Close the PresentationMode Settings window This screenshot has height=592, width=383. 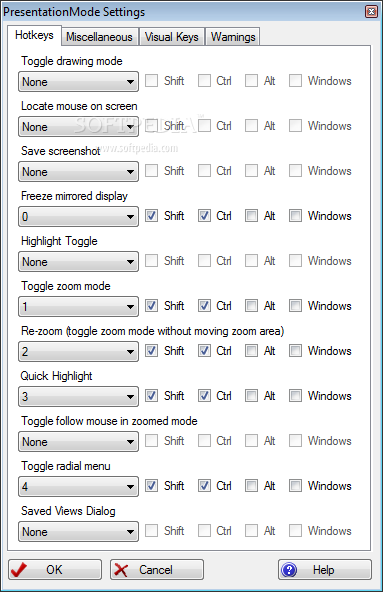[371, 12]
